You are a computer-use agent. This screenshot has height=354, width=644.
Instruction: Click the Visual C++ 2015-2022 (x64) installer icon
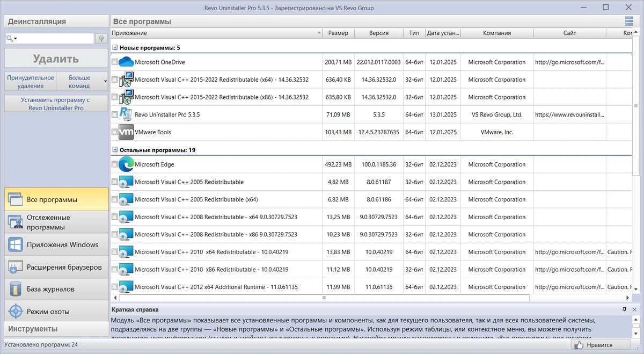click(126, 80)
